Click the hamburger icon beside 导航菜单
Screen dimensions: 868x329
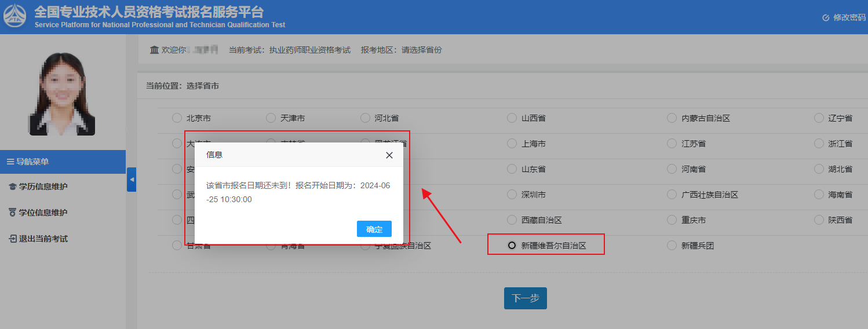point(10,162)
